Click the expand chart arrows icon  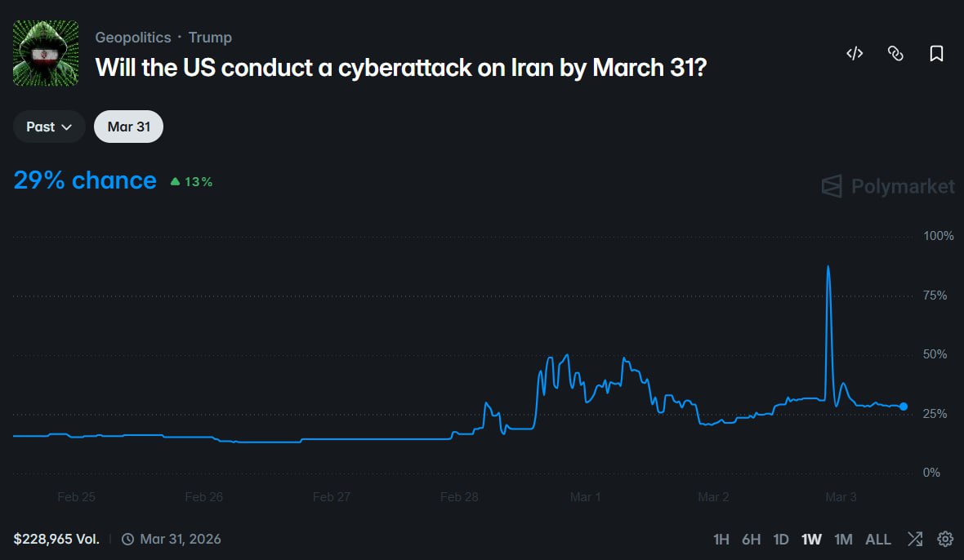point(915,539)
